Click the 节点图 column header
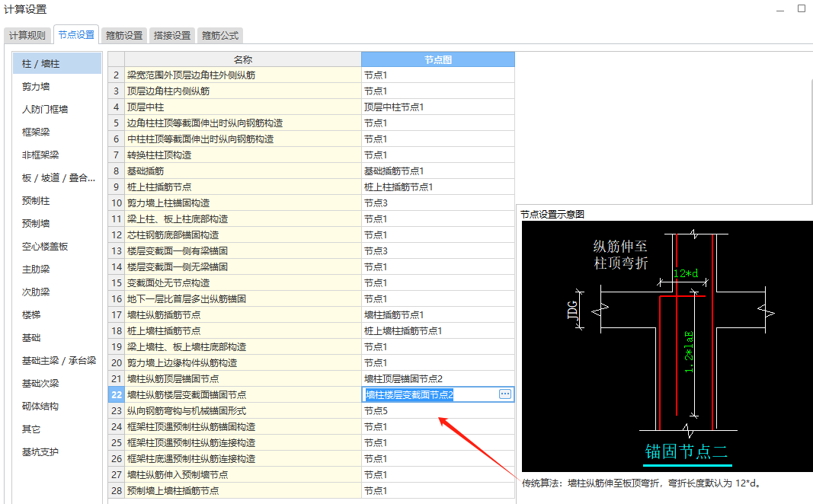The height and width of the screenshot is (504, 813). point(438,59)
